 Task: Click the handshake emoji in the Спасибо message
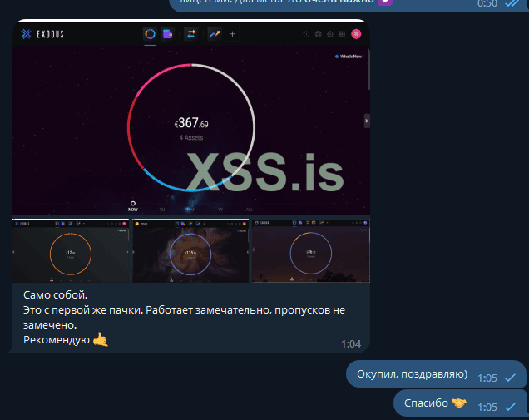pyautogui.click(x=459, y=403)
